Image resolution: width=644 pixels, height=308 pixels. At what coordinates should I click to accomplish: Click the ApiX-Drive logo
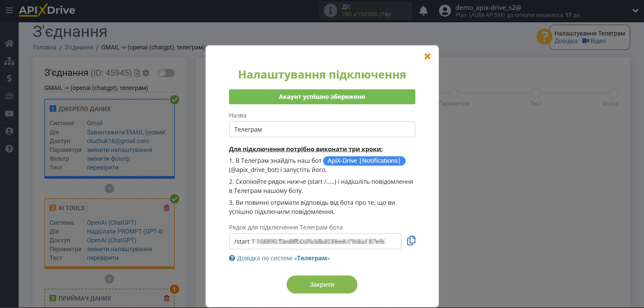pyautogui.click(x=47, y=10)
